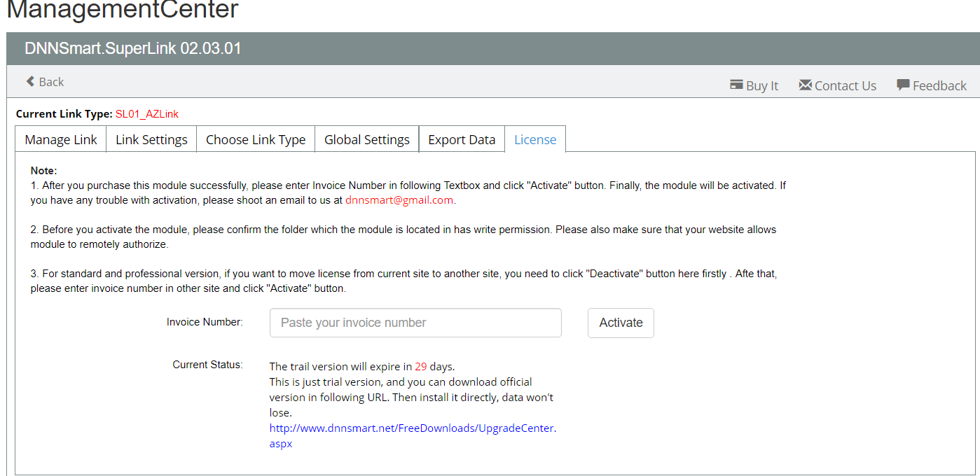The width and height of the screenshot is (980, 476).
Task: Click the Invoice Number label
Action: (205, 322)
